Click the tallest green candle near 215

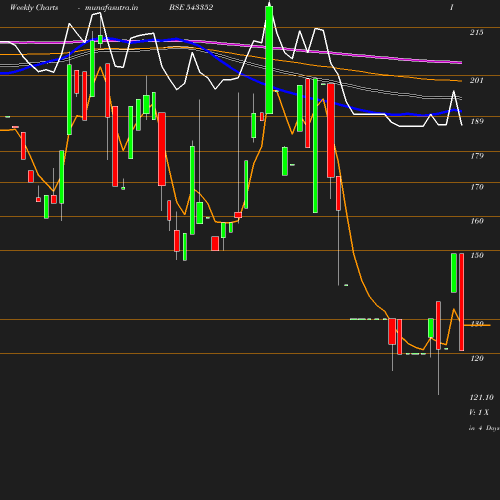click(269, 60)
